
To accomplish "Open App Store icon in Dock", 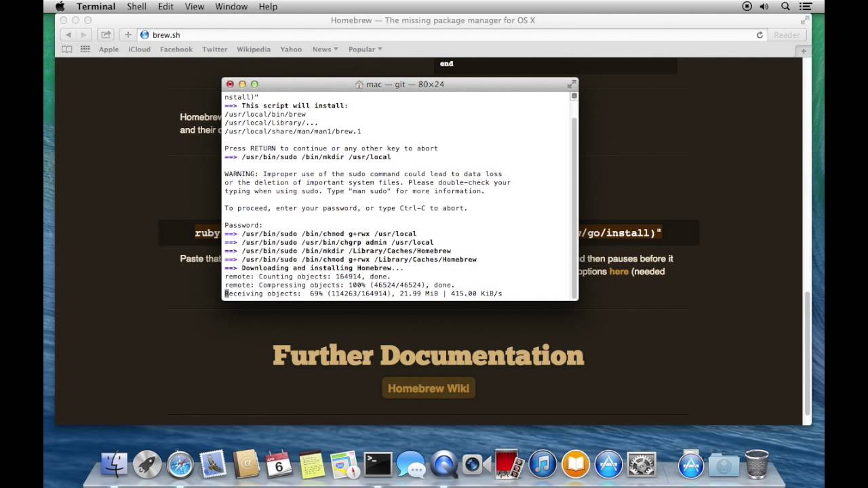I will pos(609,464).
